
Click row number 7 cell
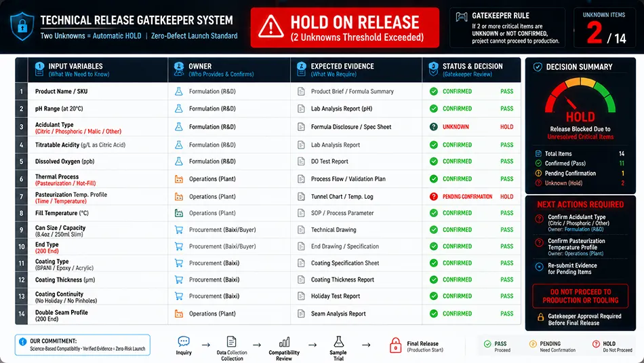[22, 197]
